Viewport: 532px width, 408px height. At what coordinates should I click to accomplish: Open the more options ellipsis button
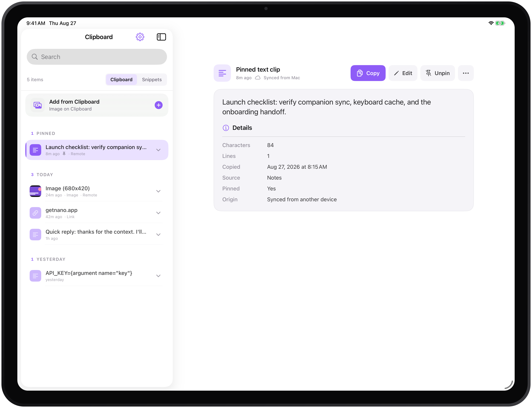coord(465,73)
